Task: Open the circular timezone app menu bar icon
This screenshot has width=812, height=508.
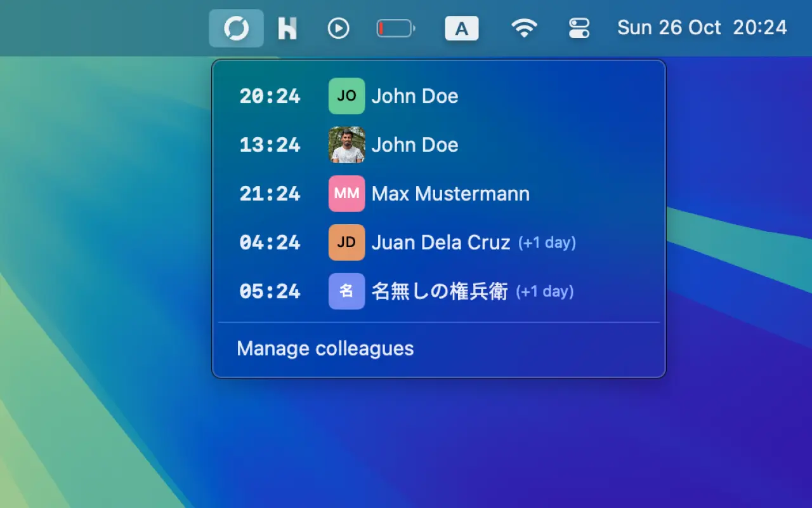Action: coord(236,28)
